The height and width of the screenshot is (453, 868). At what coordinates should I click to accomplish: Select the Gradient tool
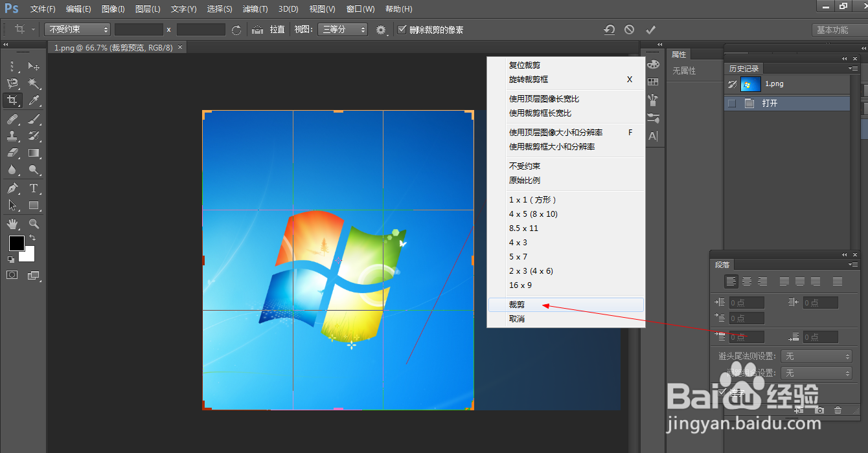34,153
